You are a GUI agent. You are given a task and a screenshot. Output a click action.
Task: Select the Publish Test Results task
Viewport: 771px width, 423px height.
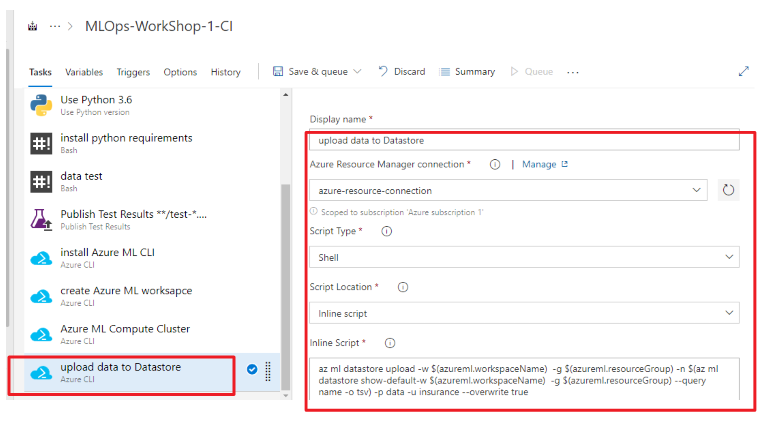click(152, 219)
